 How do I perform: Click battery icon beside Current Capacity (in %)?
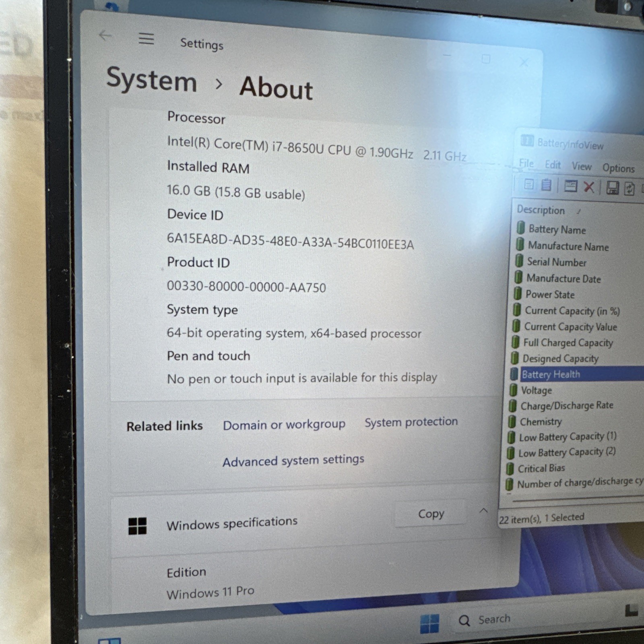click(x=517, y=309)
